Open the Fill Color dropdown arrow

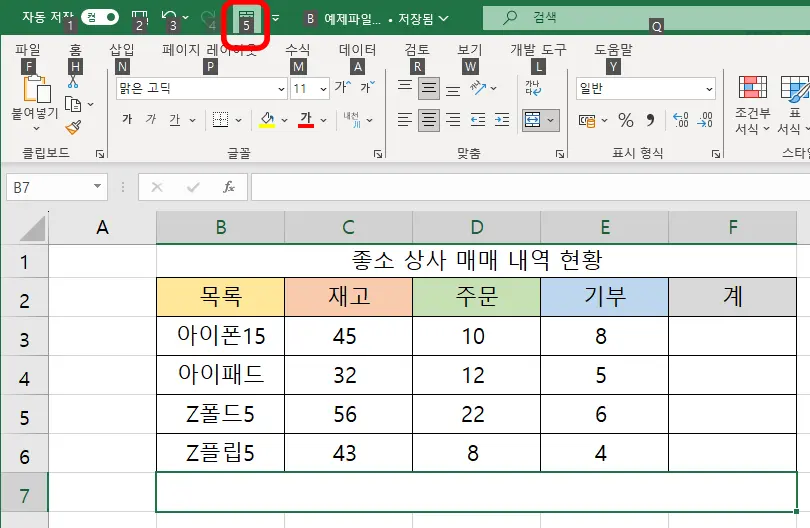[x=284, y=120]
